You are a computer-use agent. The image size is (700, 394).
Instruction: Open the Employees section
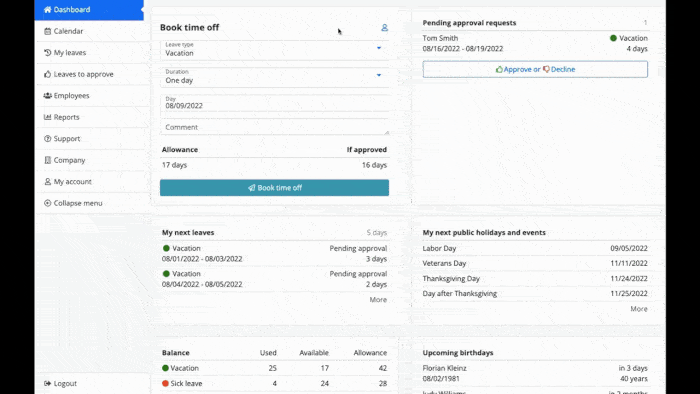89,95
